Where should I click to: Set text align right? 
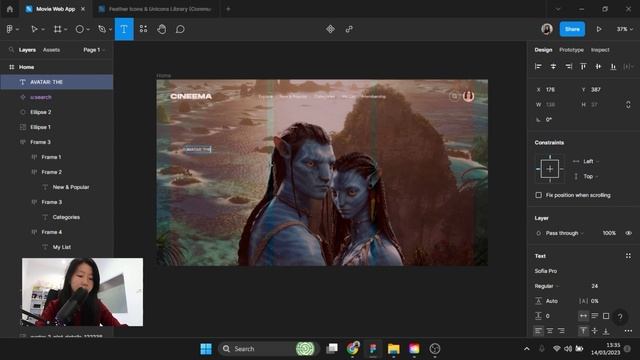point(561,331)
